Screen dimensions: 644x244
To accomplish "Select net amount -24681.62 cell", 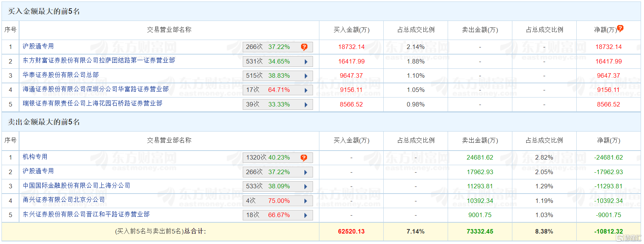I will point(608,157).
